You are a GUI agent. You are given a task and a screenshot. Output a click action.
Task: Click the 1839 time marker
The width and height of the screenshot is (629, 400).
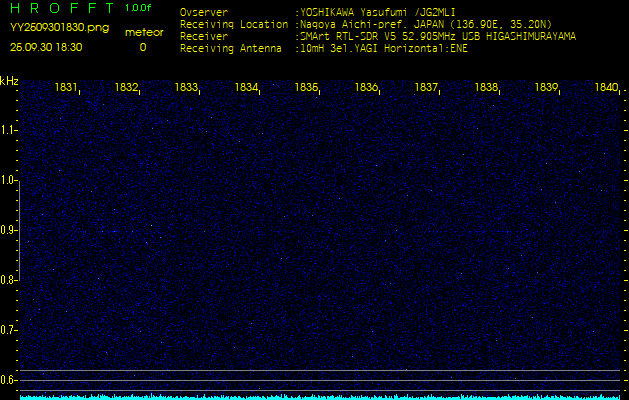[x=546, y=87]
